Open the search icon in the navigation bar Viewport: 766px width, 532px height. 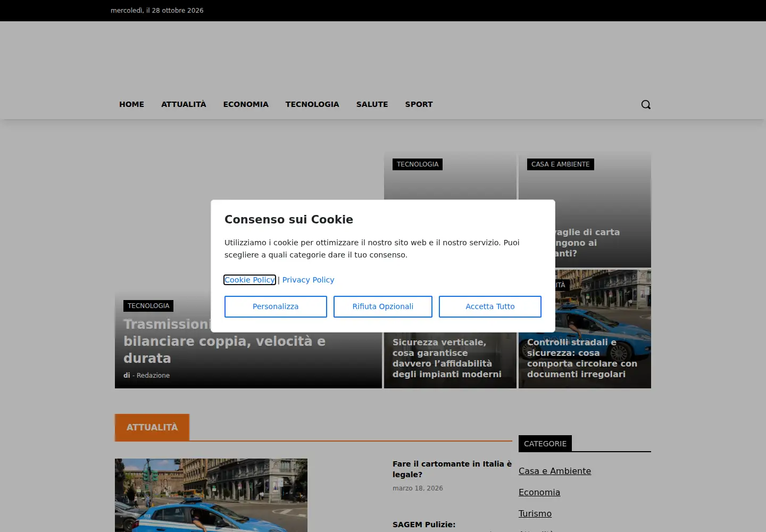tap(646, 104)
